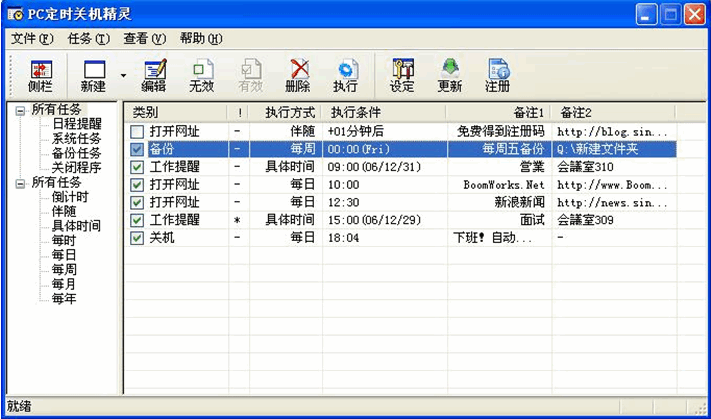
Task: Select 每日 in the tree
Action: (x=64, y=255)
